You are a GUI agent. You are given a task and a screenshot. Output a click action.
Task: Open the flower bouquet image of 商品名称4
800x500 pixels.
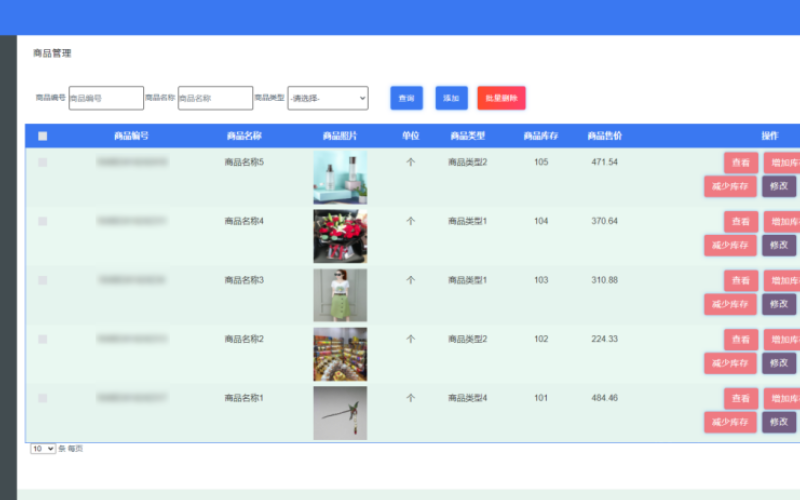340,236
